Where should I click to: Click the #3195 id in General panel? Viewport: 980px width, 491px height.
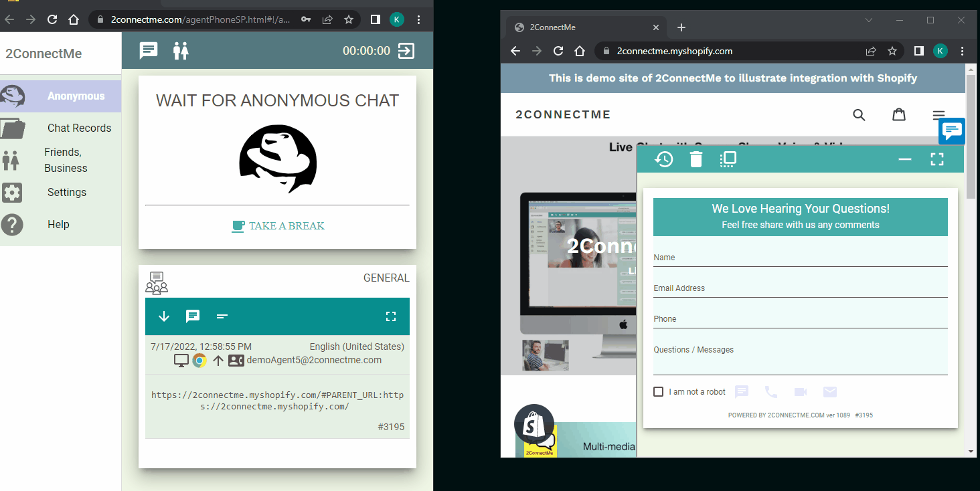pyautogui.click(x=391, y=427)
